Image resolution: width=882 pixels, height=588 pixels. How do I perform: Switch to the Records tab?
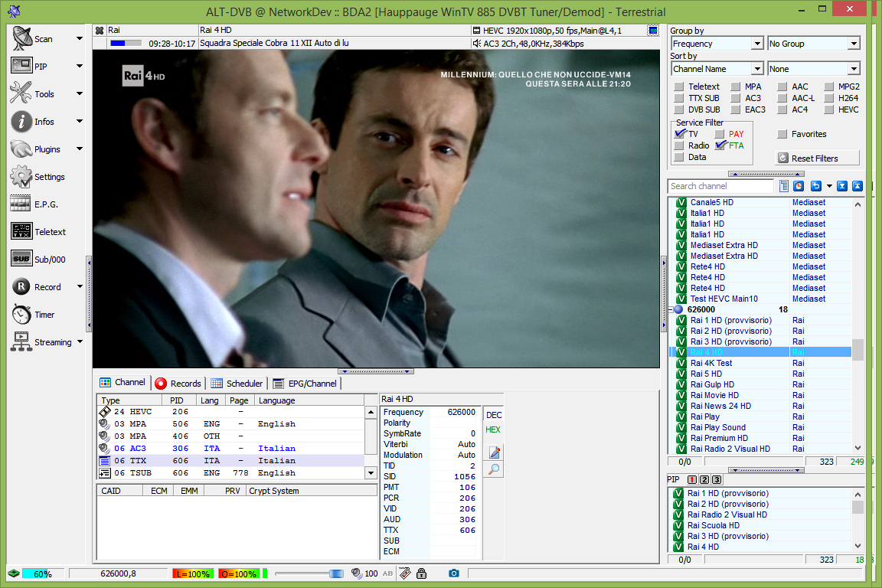coord(178,383)
